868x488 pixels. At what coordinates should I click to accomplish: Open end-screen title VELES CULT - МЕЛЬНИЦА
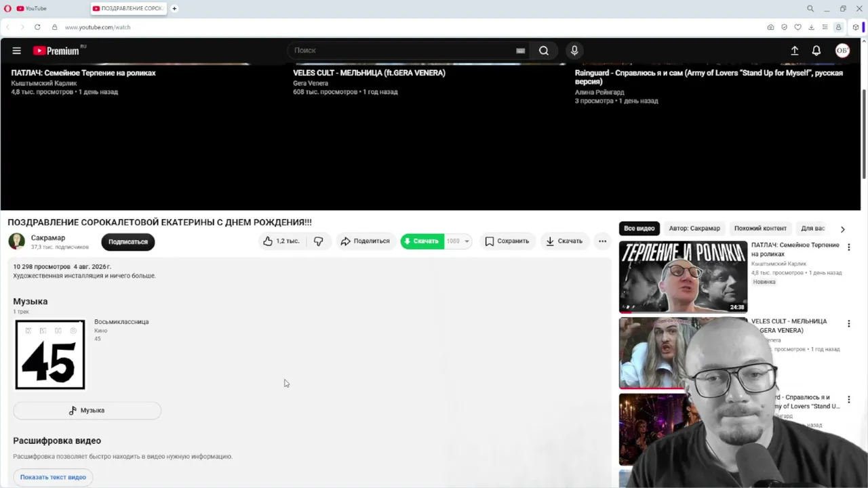(x=369, y=73)
